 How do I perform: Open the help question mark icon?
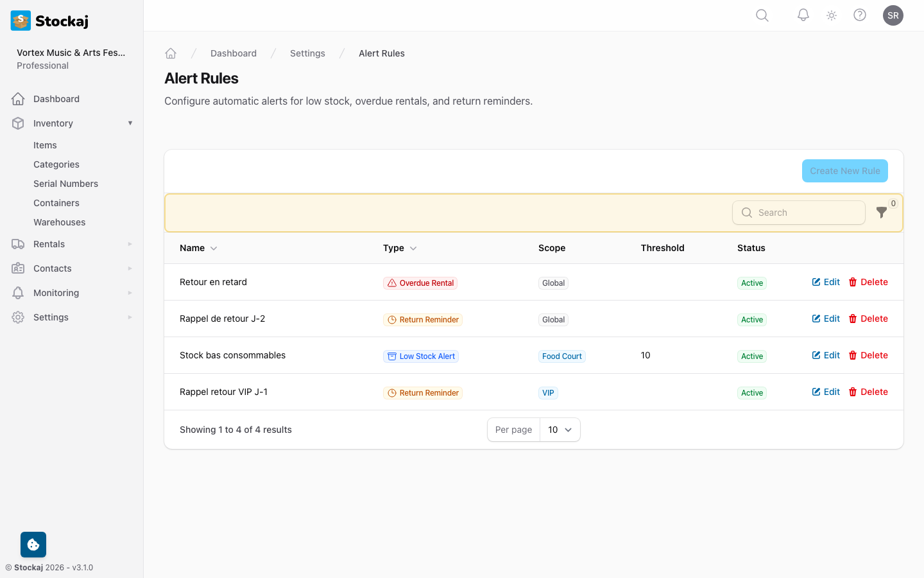click(x=860, y=15)
